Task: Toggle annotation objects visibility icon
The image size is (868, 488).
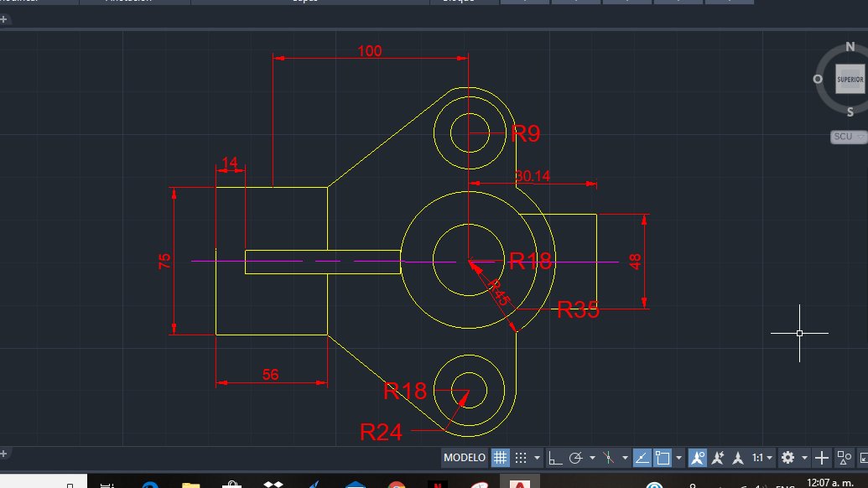Action: click(x=698, y=458)
